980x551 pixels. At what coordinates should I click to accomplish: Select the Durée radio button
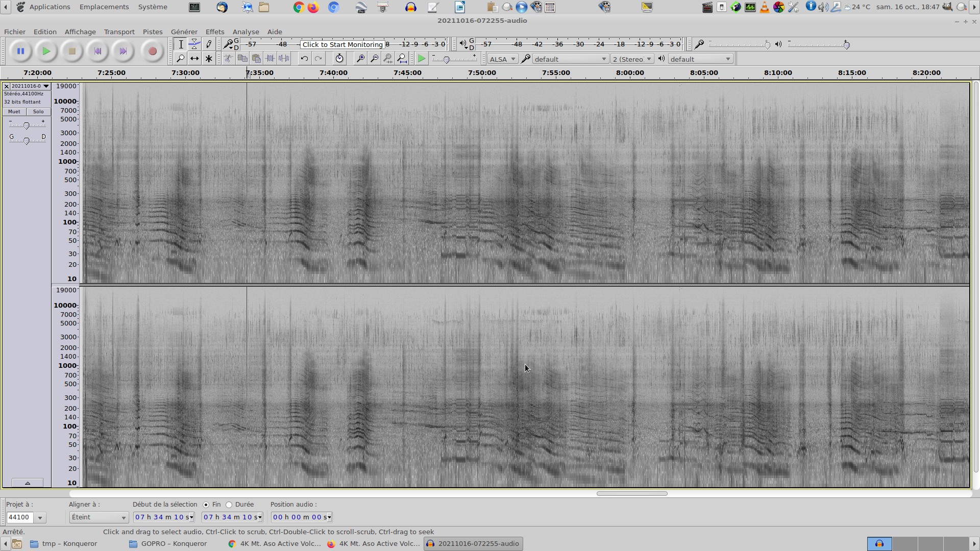coord(229,505)
